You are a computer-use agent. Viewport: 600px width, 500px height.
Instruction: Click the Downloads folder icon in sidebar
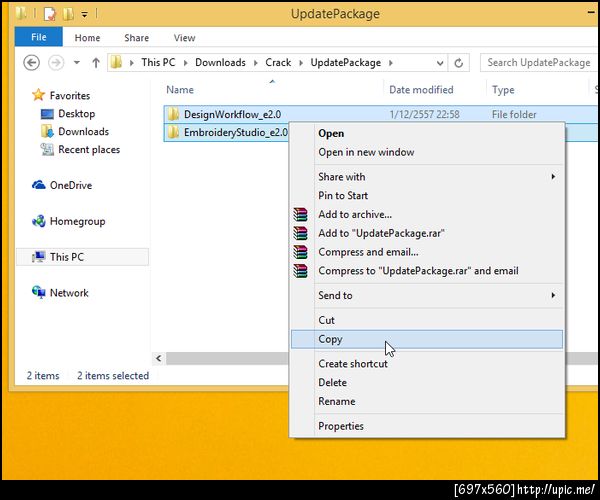point(47,131)
